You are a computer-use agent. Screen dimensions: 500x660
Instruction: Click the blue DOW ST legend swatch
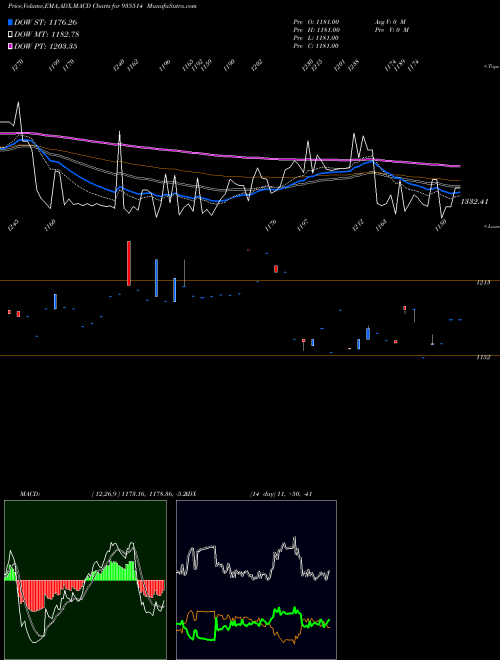(10, 22)
